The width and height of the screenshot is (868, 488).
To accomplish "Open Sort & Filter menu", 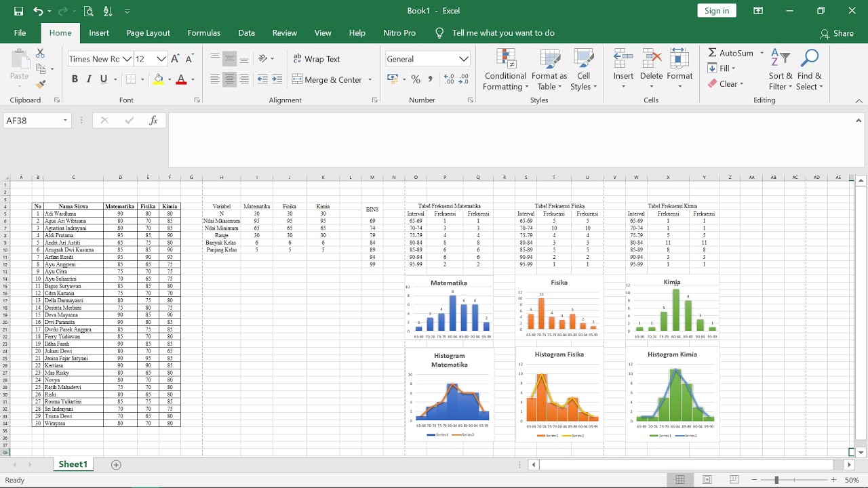I will 781,69.
